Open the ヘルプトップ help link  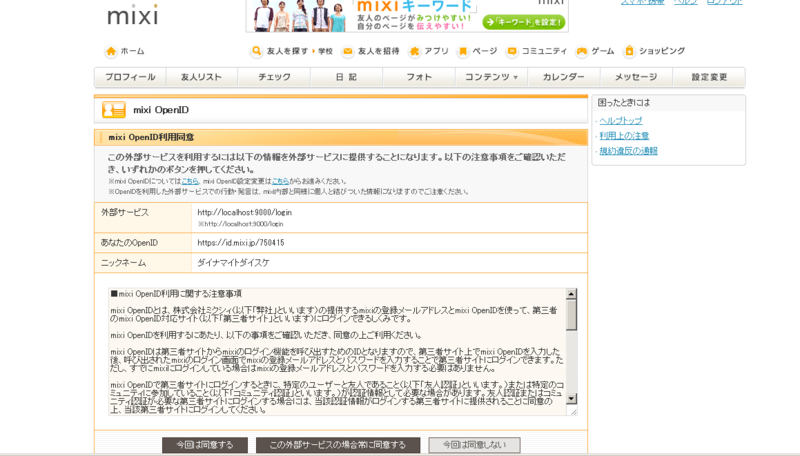tap(621, 121)
